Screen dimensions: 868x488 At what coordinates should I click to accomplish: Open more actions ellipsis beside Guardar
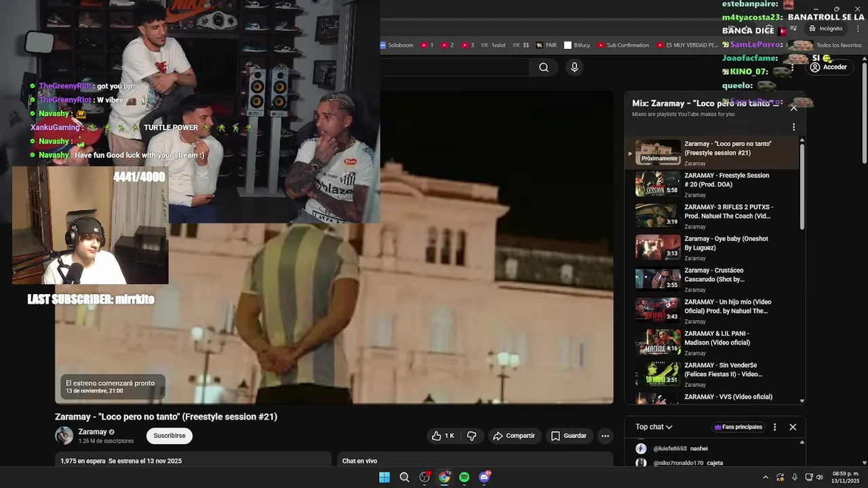click(606, 436)
